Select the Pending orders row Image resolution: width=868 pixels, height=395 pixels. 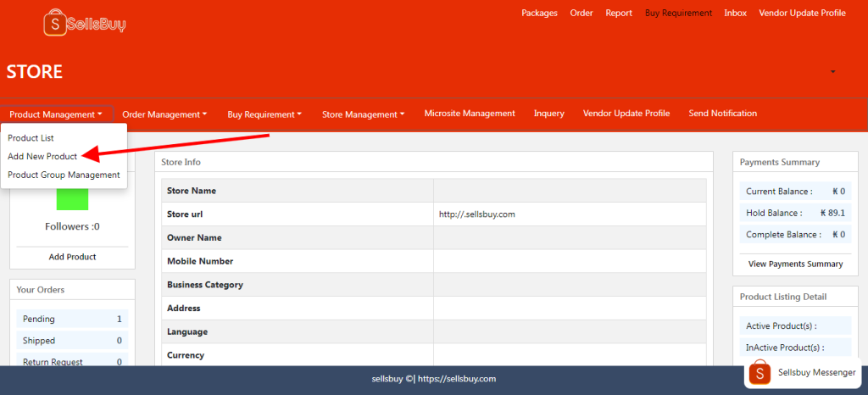tap(73, 319)
